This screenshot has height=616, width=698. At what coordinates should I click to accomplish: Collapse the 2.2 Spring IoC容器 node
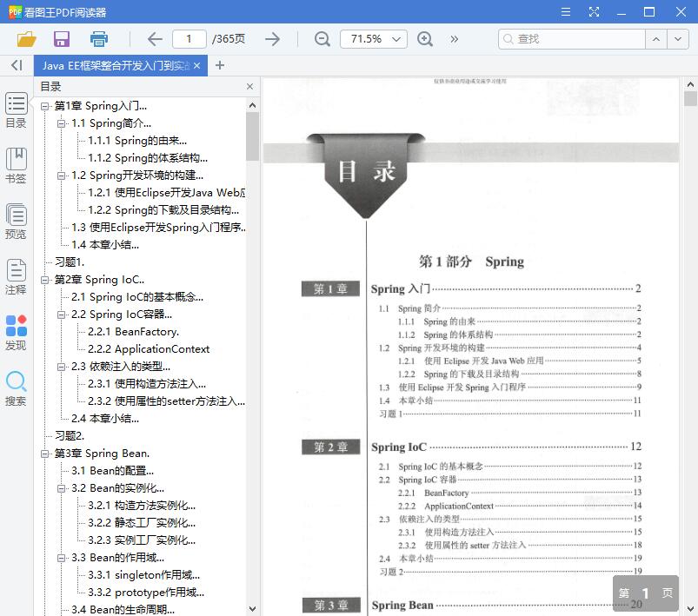click(61, 315)
